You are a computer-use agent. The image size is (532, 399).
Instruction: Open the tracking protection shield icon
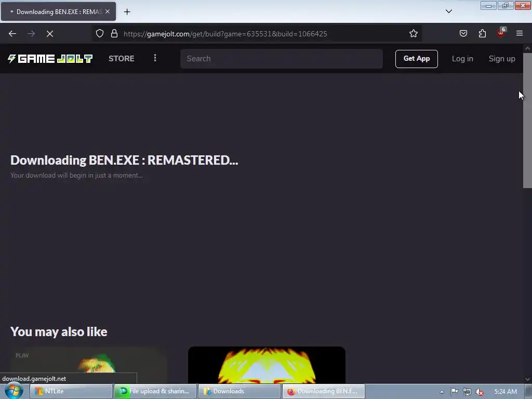(99, 34)
